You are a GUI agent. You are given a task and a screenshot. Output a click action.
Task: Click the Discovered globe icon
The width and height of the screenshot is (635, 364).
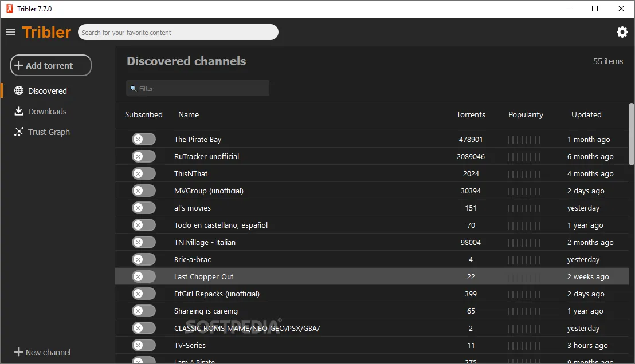pos(19,90)
